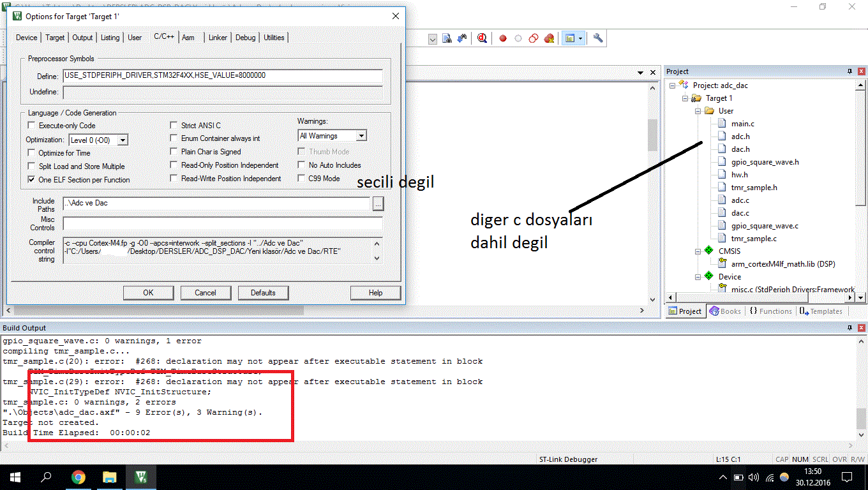The image size is (868, 490).
Task: Click the disable breakpoint hollow circle icon
Action: 518,38
